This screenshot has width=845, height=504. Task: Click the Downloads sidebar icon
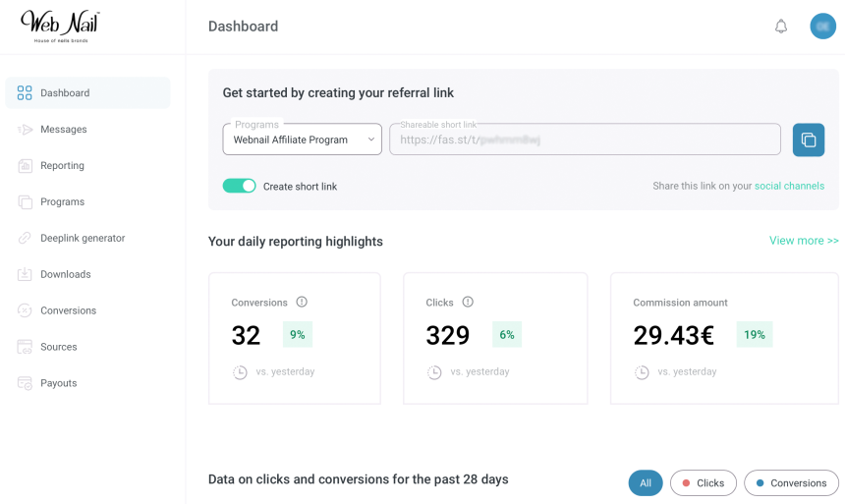point(25,274)
